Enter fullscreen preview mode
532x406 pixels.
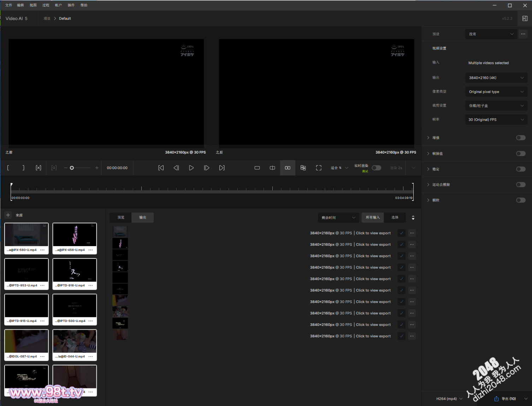pyautogui.click(x=319, y=168)
